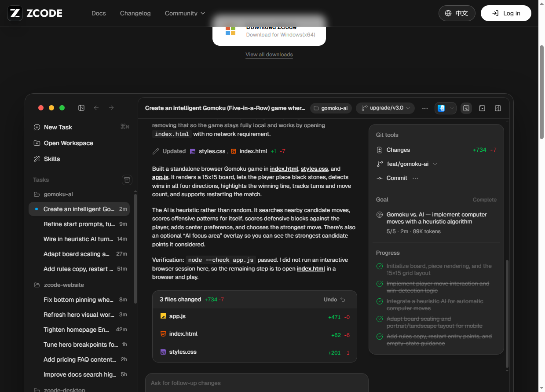Toggle the sidebar panel icon

pos(81,108)
